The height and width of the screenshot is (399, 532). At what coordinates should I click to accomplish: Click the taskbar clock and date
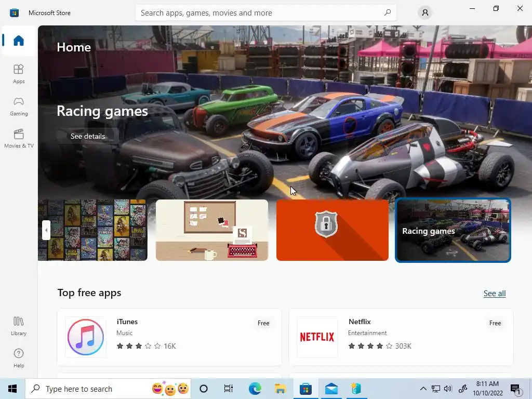487,389
